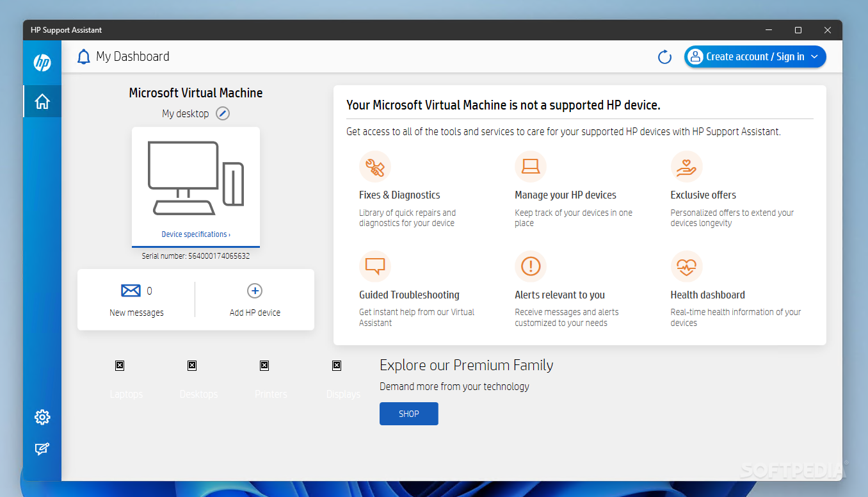
Task: Click the Add HP device label
Action: 255,313
